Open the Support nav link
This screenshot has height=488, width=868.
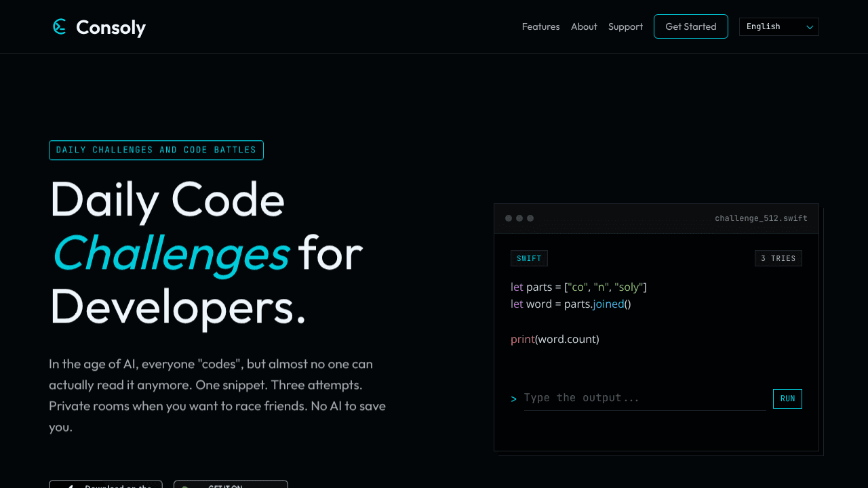click(625, 26)
